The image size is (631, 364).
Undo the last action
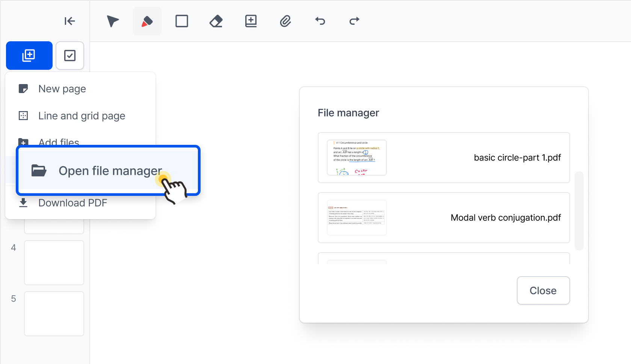tap(320, 21)
